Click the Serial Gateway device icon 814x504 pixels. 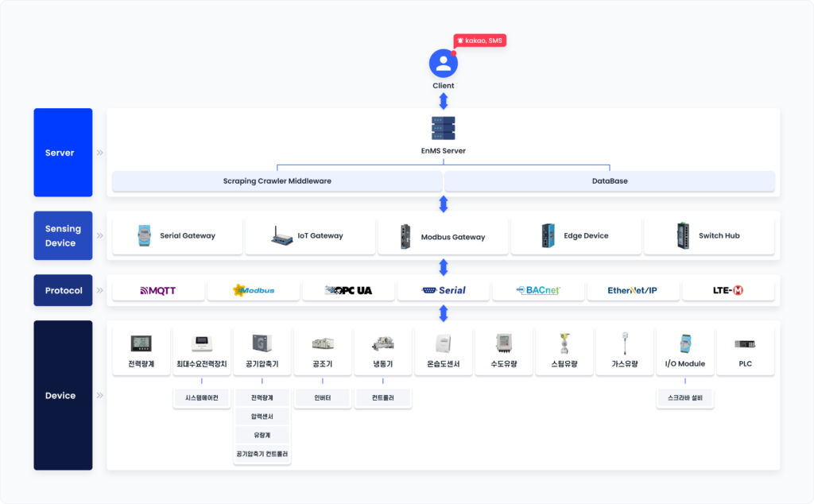click(x=145, y=235)
